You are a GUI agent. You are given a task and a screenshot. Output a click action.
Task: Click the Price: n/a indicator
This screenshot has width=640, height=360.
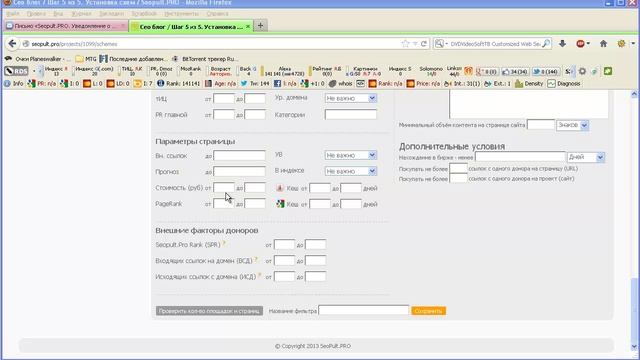423,84
